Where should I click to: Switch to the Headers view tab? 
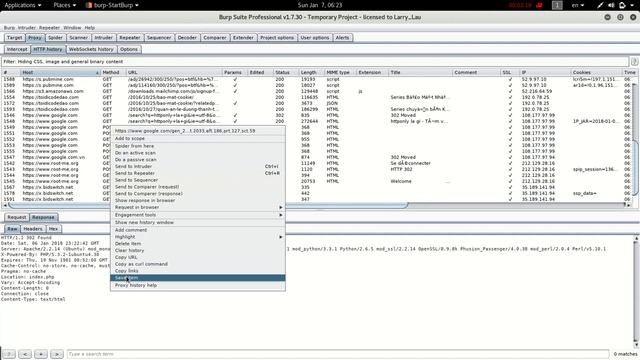33,229
